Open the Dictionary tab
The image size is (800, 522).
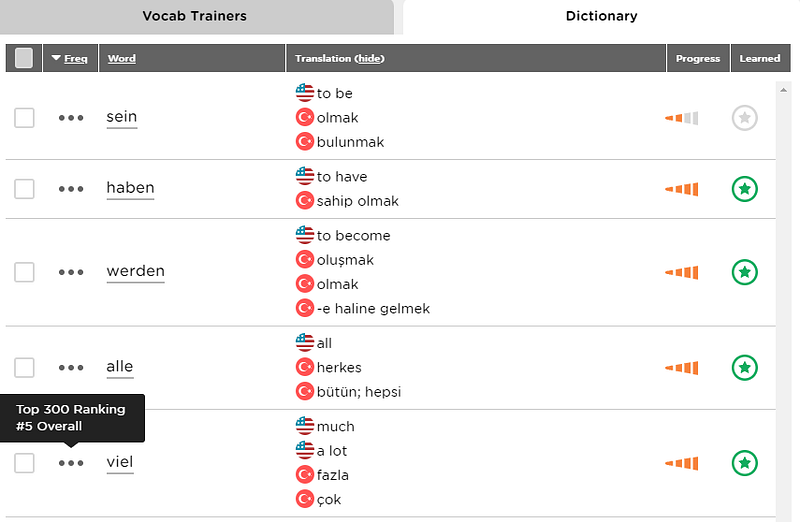602,16
